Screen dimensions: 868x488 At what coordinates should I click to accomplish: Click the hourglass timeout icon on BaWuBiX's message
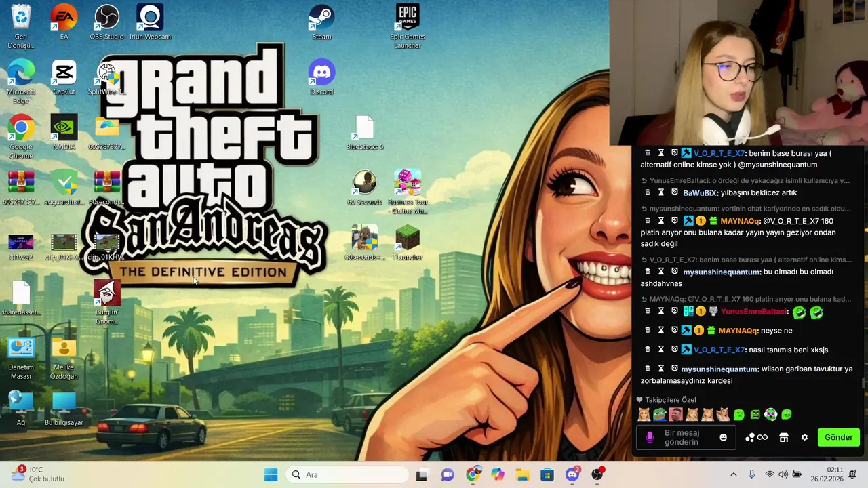pos(661,192)
